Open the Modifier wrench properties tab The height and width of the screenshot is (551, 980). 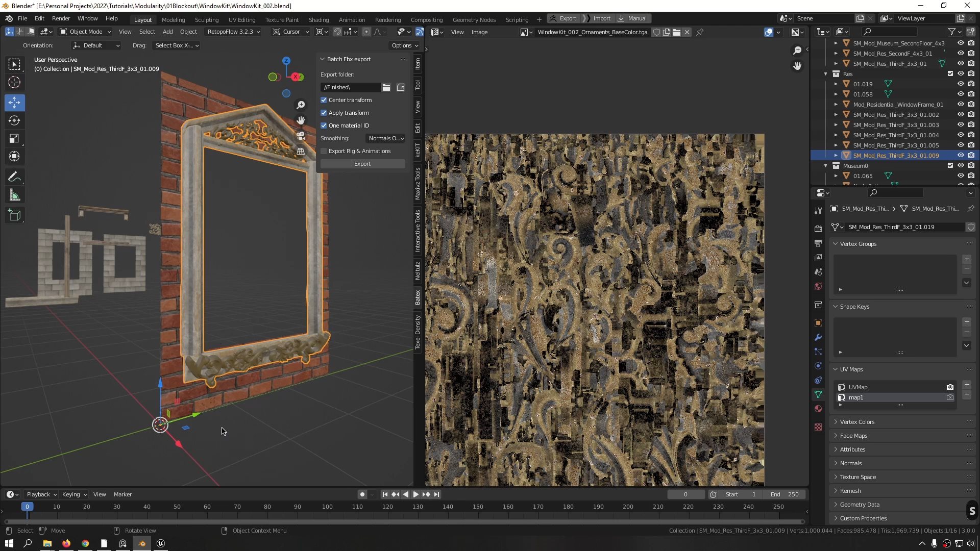coord(818,337)
